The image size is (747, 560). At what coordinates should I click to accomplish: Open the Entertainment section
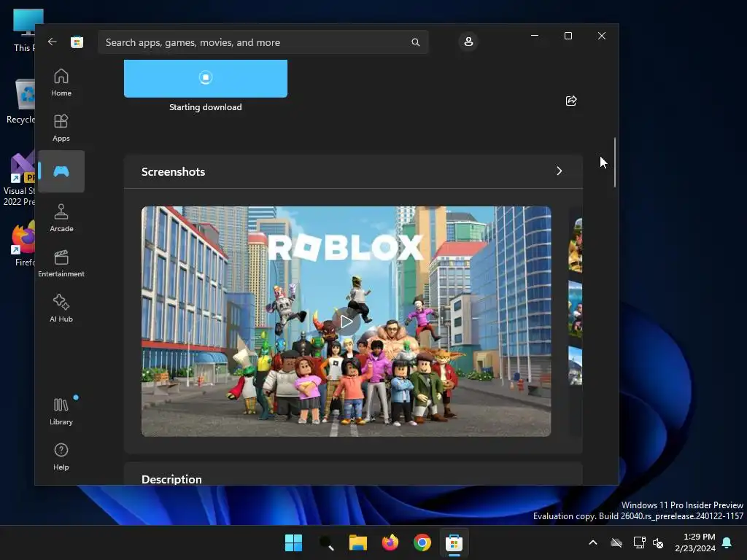click(x=61, y=263)
